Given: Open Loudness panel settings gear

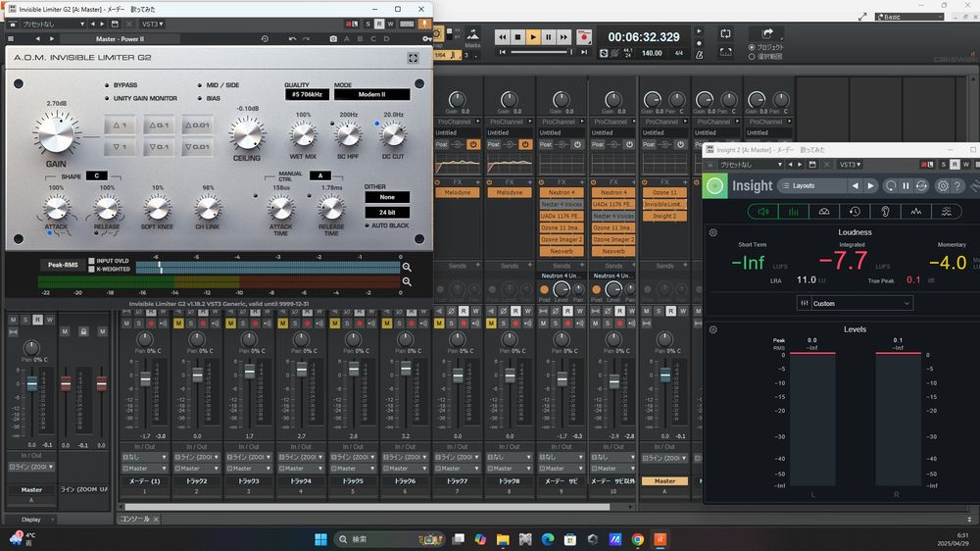Looking at the screenshot, I should click(x=713, y=233).
